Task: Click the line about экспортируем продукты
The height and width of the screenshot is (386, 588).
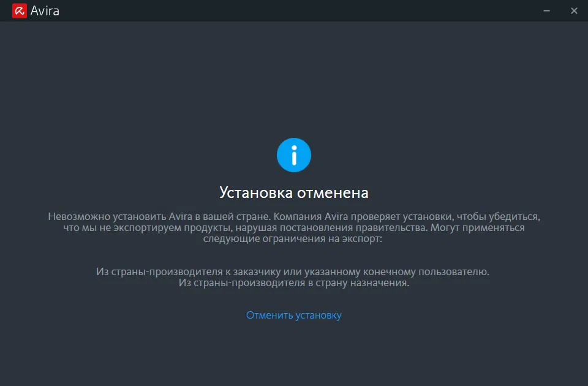Action: click(294, 228)
